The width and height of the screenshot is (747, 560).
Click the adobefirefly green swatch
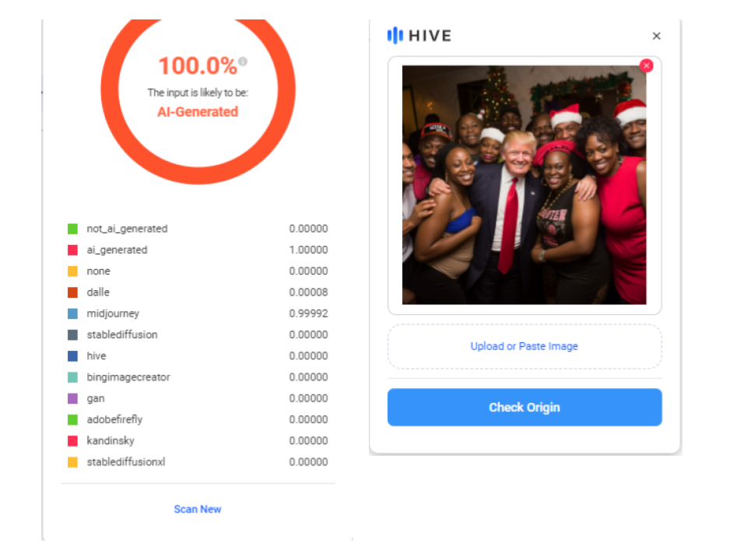[73, 419]
